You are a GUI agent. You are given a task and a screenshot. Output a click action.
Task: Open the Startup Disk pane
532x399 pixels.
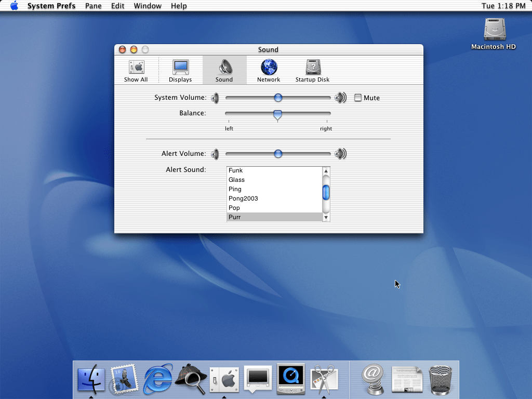click(312, 71)
